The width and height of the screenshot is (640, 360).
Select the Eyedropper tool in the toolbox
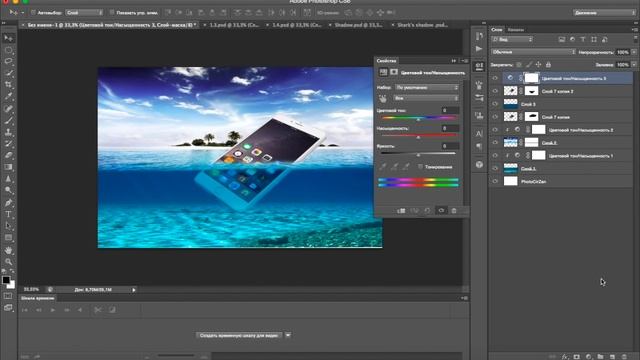[9, 97]
